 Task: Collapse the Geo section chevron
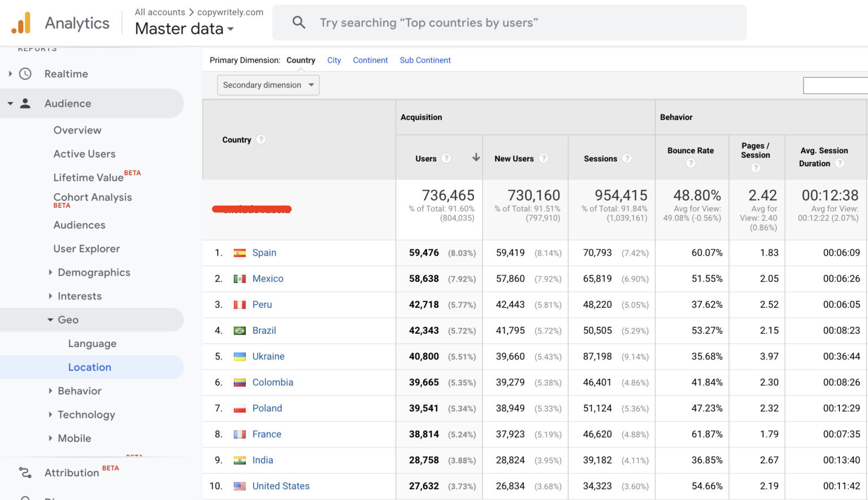[x=50, y=320]
